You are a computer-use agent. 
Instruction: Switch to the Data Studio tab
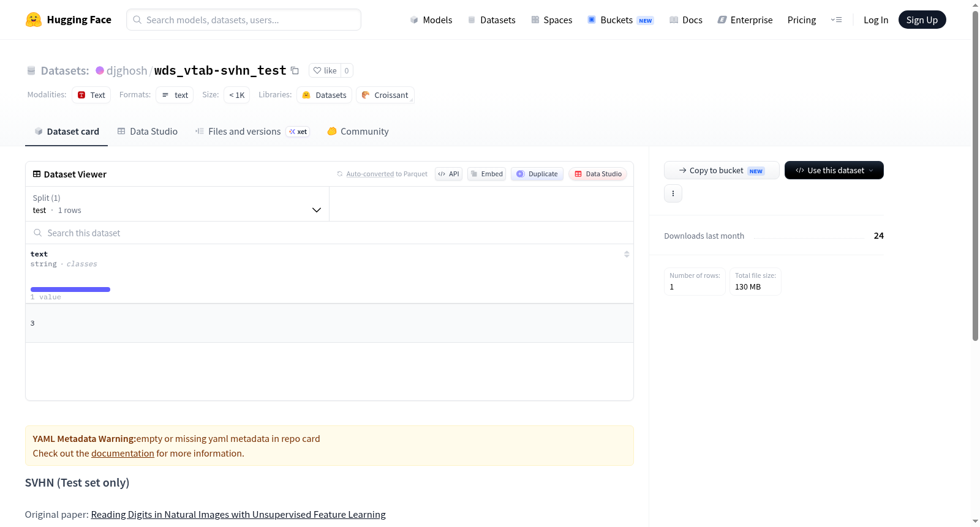(x=148, y=131)
